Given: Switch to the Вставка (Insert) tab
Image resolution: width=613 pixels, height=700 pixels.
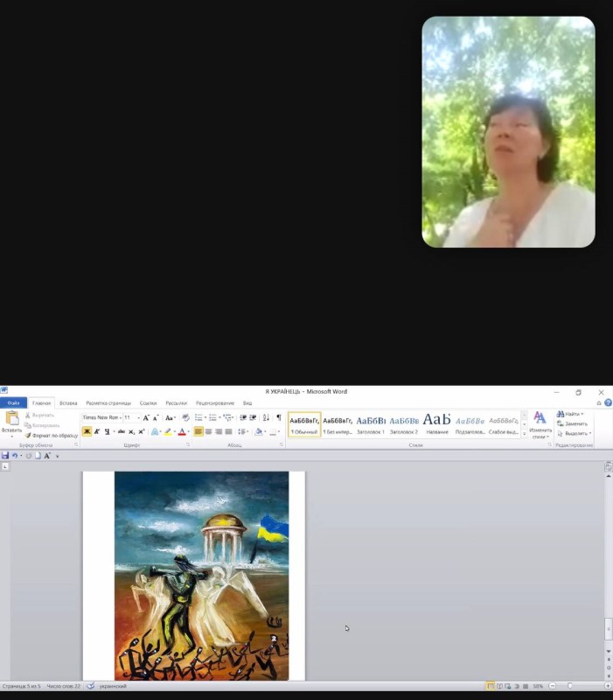Looking at the screenshot, I should tap(68, 402).
